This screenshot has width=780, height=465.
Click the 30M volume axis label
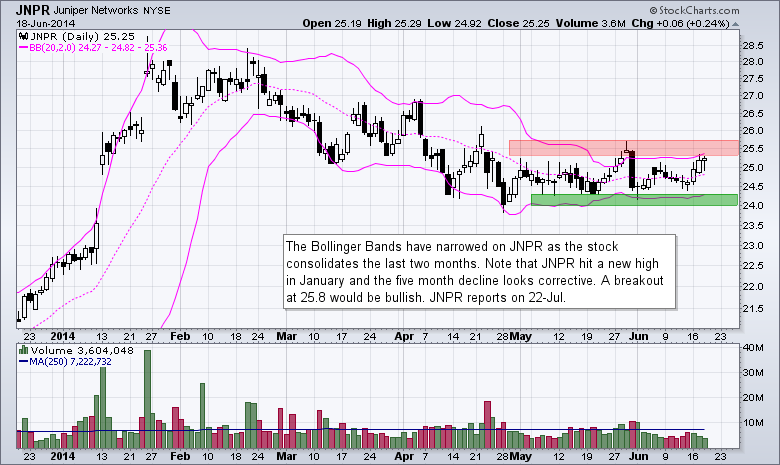(753, 372)
